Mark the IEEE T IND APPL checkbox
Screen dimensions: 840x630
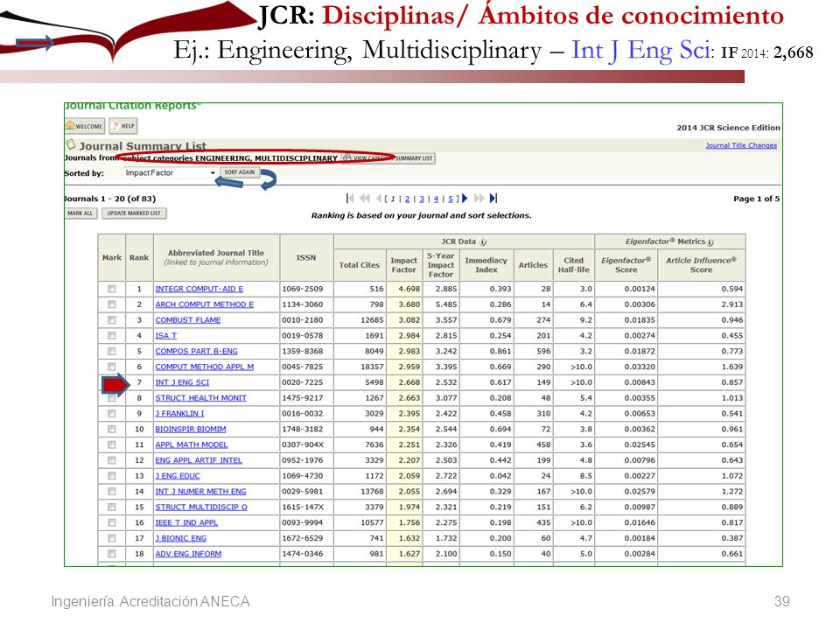point(111,522)
